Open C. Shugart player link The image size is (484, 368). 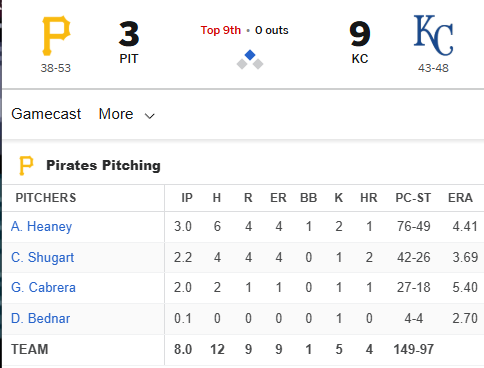[42, 257]
